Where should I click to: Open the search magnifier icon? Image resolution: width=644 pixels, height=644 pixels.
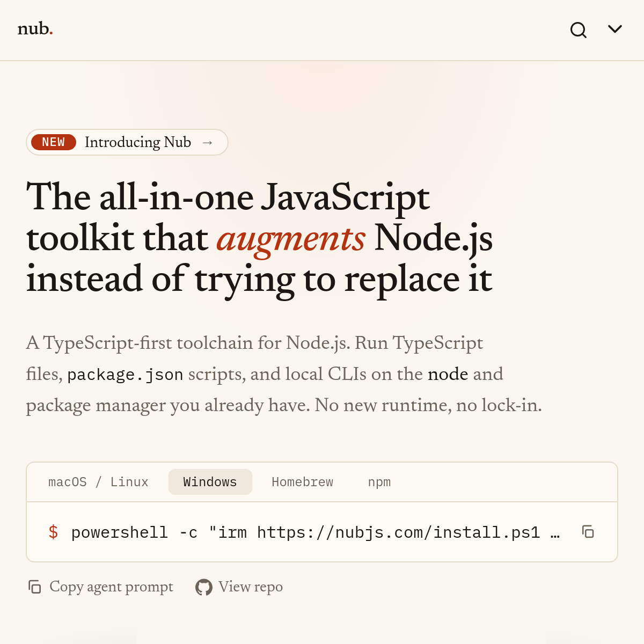(x=579, y=30)
